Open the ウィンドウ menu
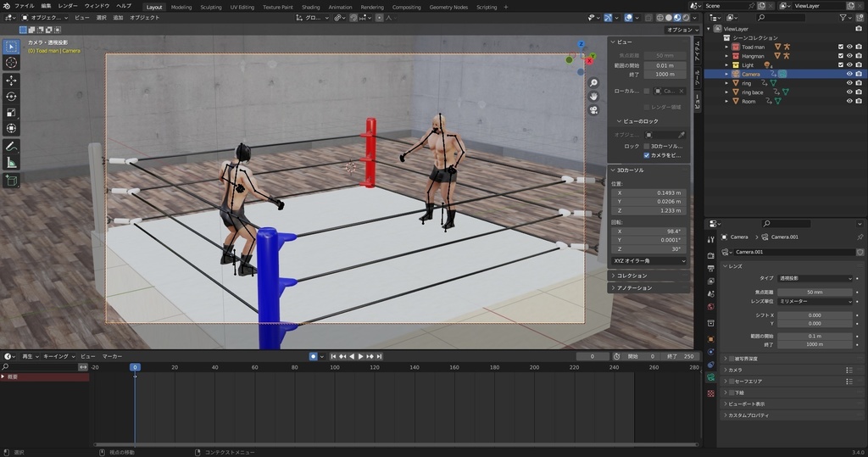The image size is (868, 457). pyautogui.click(x=97, y=6)
